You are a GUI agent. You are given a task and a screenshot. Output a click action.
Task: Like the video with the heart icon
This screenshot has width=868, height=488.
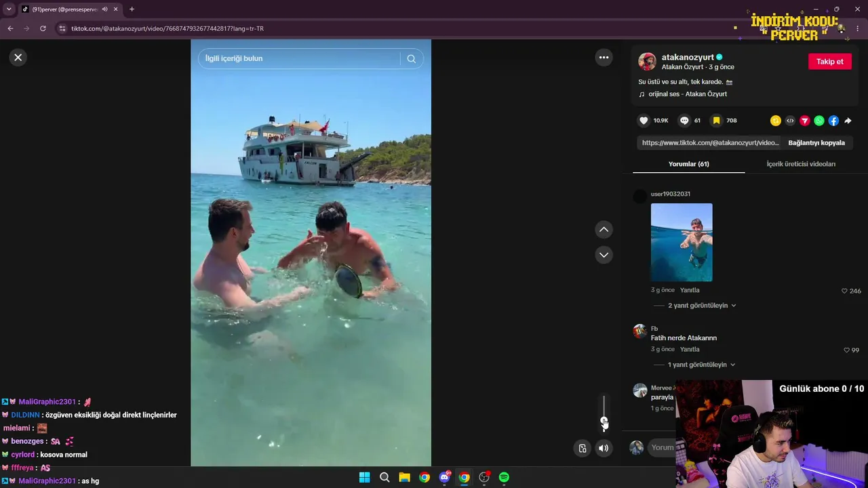point(644,121)
